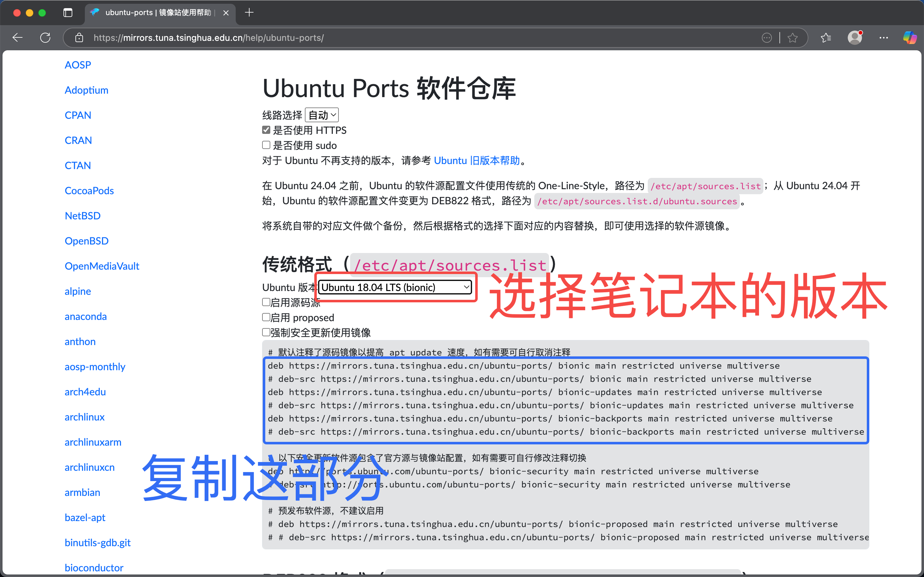Open the alpine sidebar link
The image size is (924, 577).
coord(78,291)
